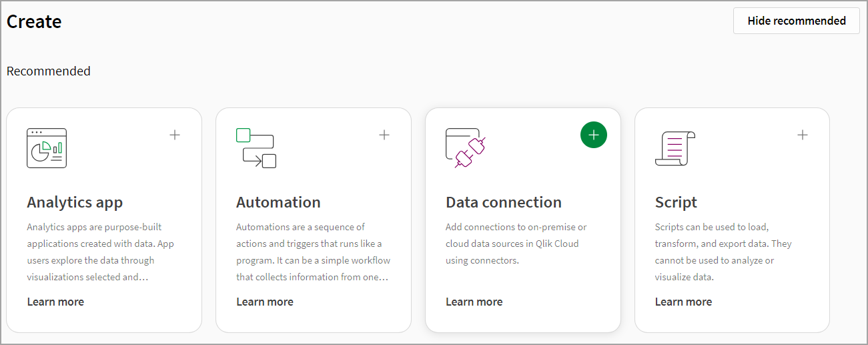This screenshot has width=868, height=345.
Task: Click the Data connection plug icon
Action: (x=466, y=147)
